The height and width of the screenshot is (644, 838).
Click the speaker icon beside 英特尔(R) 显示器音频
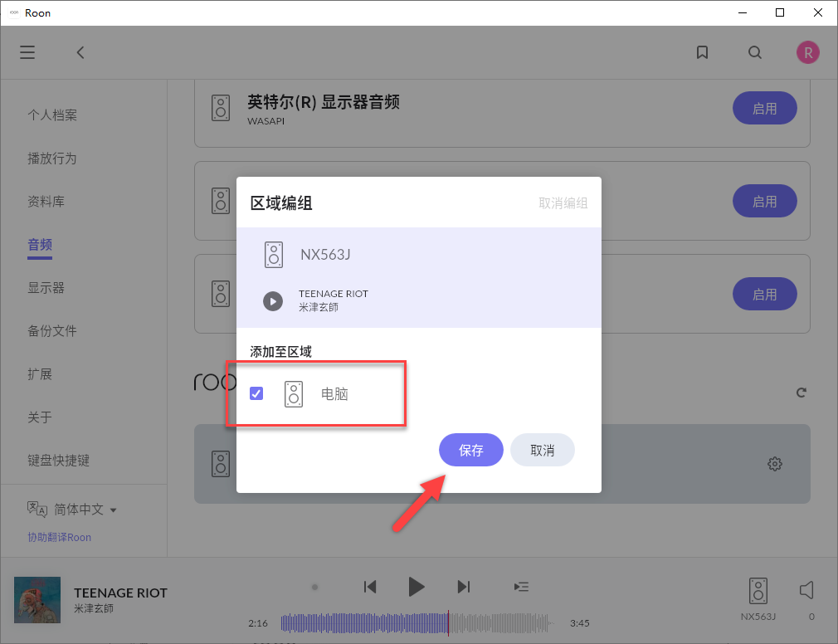(220, 108)
